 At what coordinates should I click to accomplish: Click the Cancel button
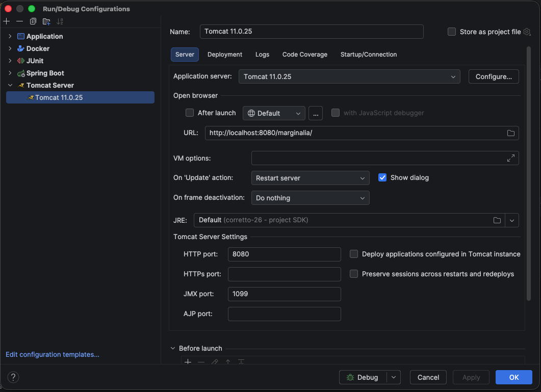click(x=428, y=378)
